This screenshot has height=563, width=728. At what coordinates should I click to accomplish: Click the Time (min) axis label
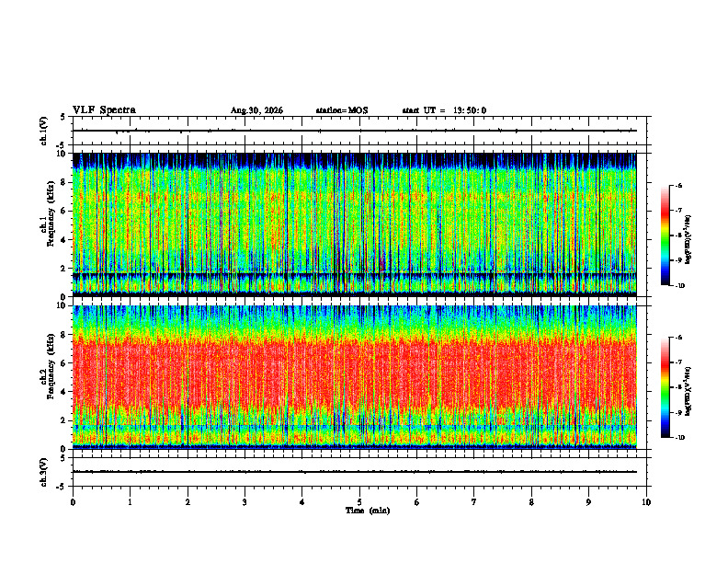click(368, 511)
